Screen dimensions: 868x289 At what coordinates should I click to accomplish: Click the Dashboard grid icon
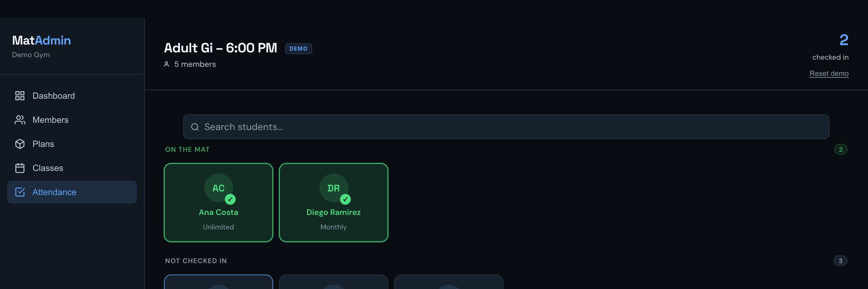[x=20, y=96]
